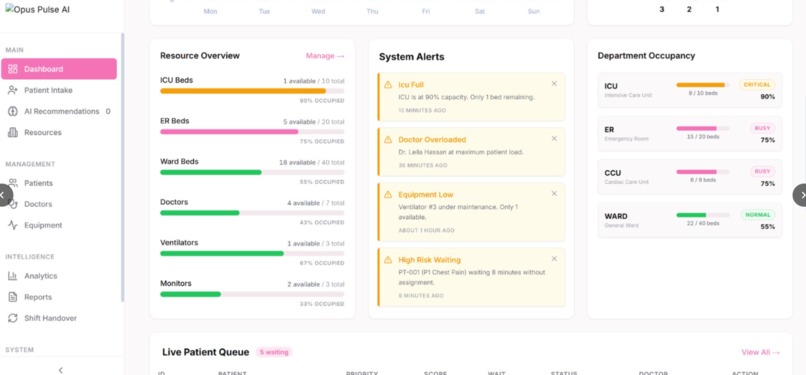Viewport: 806px width, 375px height.
Task: Click the Dashboard grid icon
Action: [x=13, y=69]
